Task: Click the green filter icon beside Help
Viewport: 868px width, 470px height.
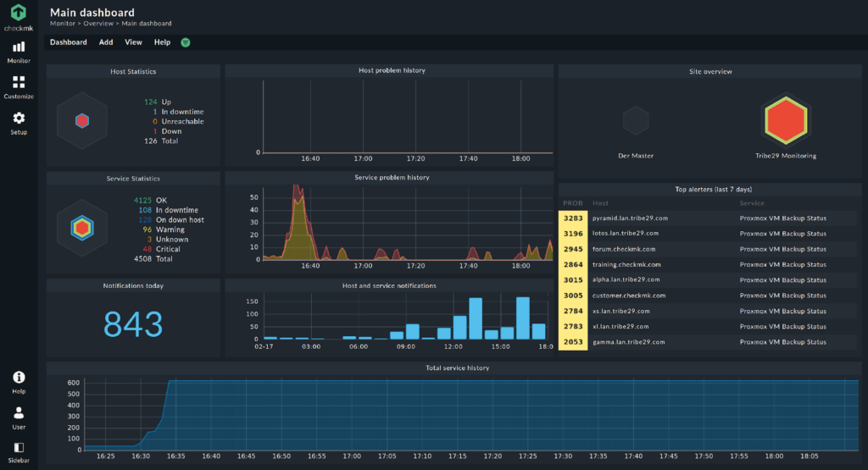Action: click(x=186, y=42)
